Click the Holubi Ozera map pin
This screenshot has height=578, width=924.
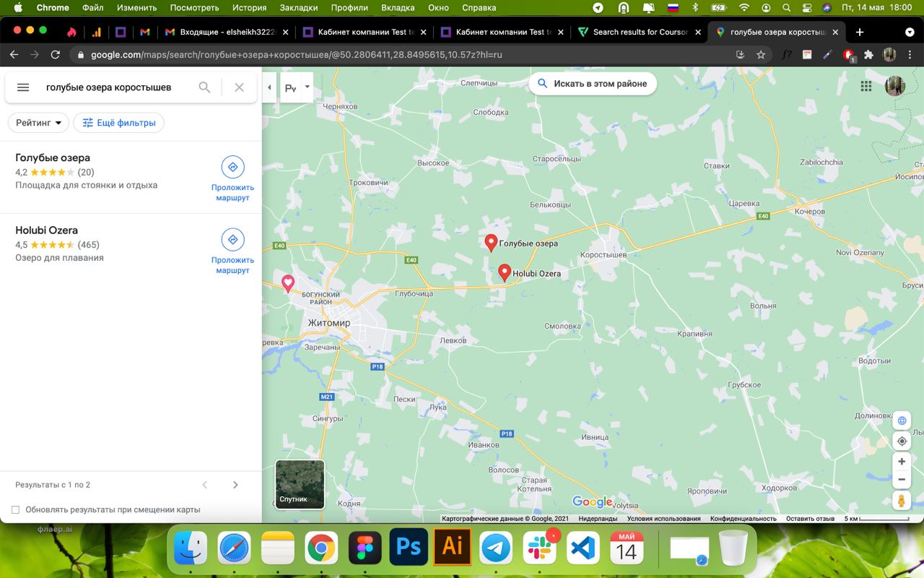tap(505, 272)
